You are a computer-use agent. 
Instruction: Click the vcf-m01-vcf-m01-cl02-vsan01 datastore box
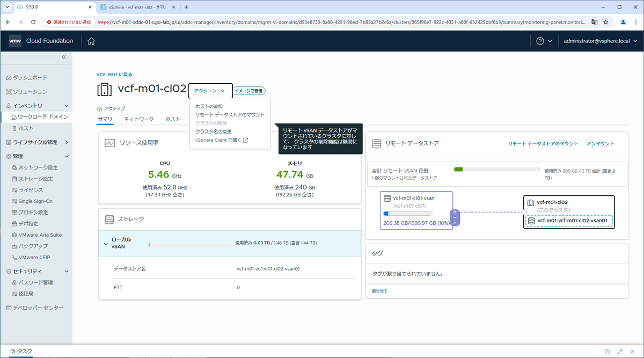[569, 221]
